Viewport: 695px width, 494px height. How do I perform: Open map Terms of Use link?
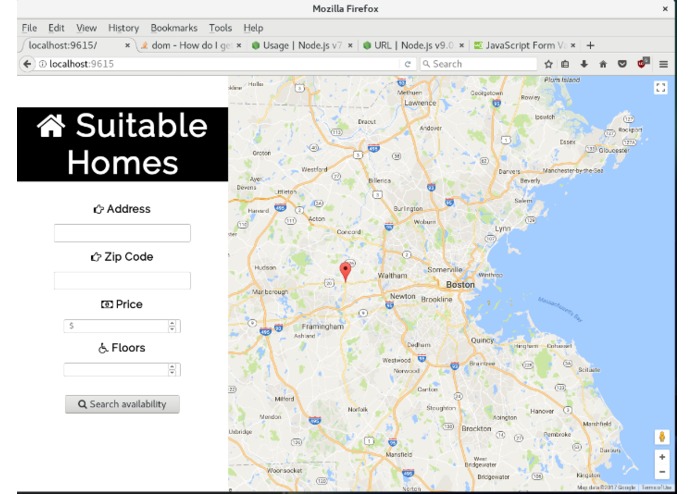tap(656, 487)
